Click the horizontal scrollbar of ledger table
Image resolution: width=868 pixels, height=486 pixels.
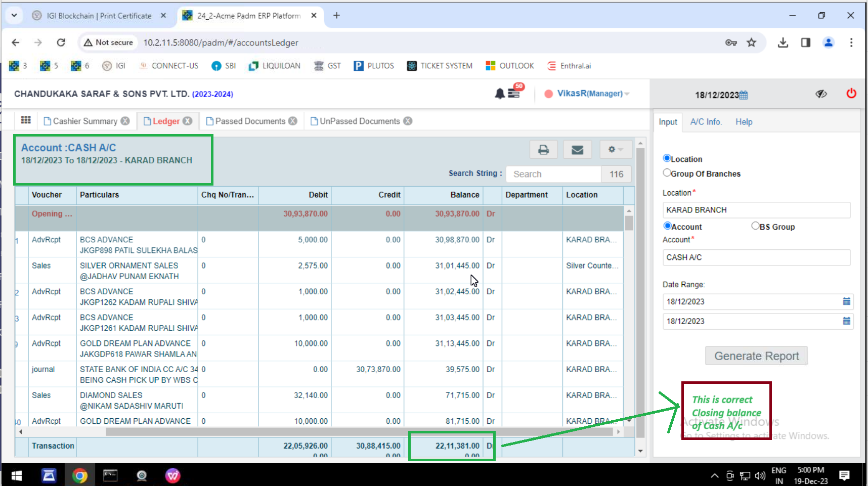tap(360, 432)
